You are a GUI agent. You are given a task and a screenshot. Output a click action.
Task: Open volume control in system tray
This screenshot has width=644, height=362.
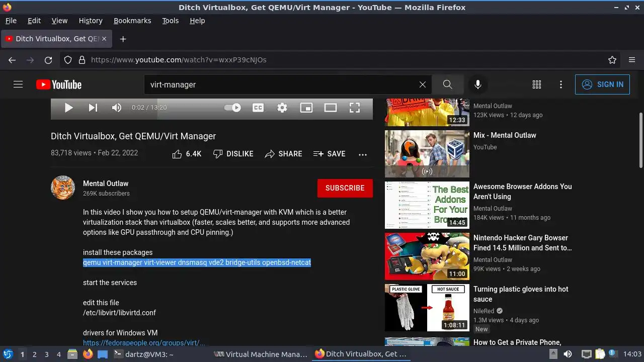(x=568, y=354)
